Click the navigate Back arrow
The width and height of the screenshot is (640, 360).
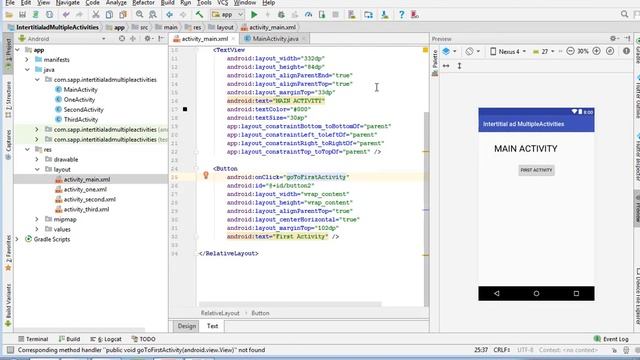(x=169, y=15)
